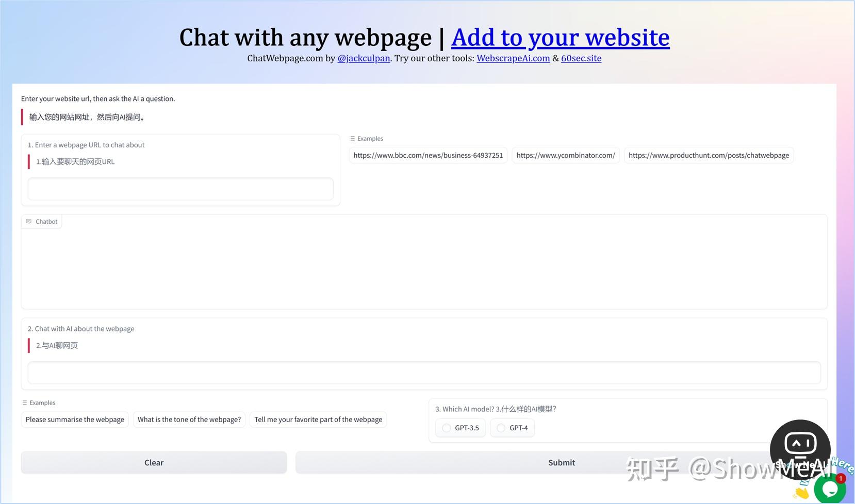Click the chat message input field
The image size is (855, 504).
(424, 373)
